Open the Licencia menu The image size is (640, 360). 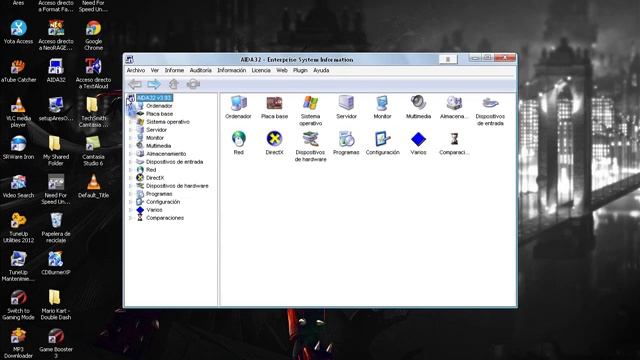tap(261, 70)
